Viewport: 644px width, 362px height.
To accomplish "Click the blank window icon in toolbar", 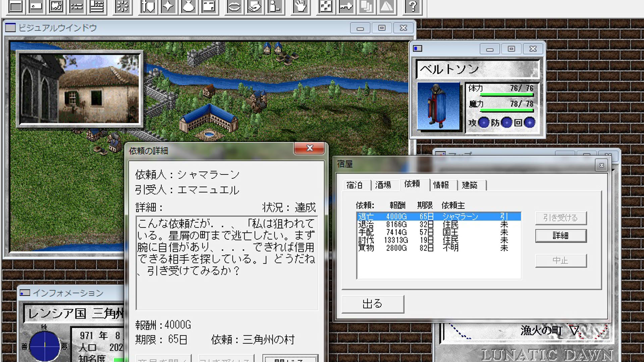I will pyautogui.click(x=15, y=6).
